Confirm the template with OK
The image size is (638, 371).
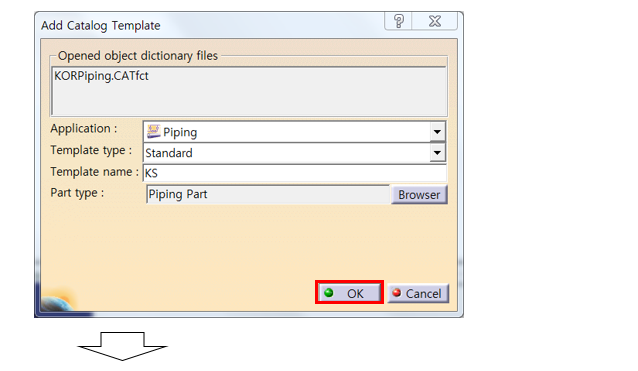coord(350,292)
